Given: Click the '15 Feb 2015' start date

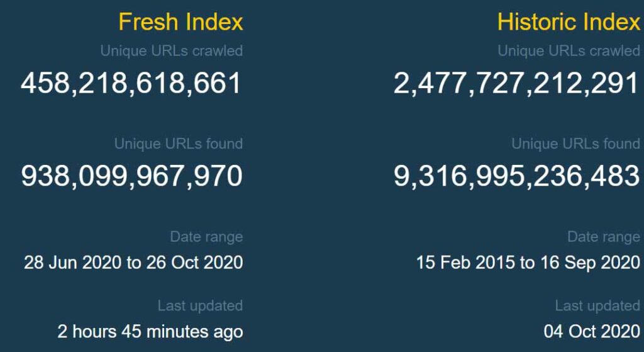Looking at the screenshot, I should tap(465, 263).
